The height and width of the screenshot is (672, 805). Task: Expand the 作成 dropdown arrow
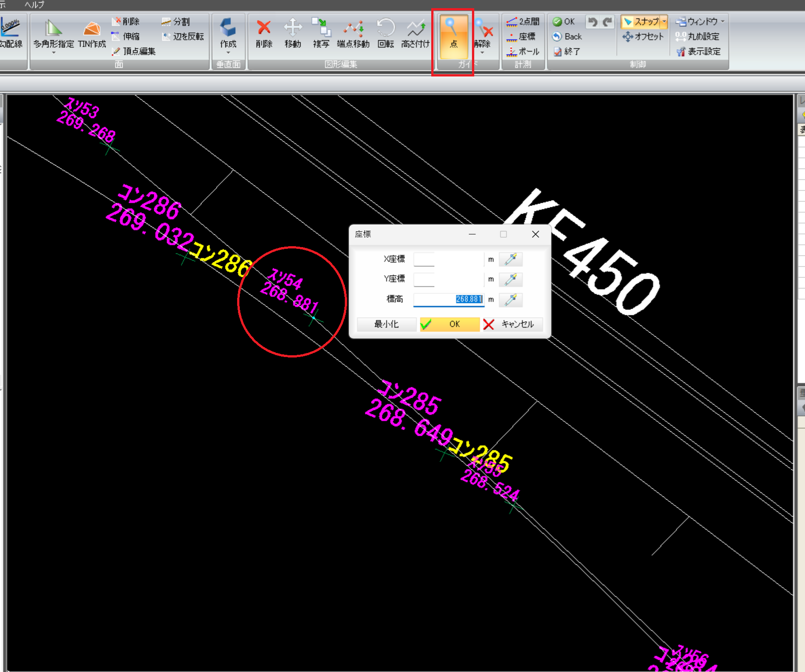click(228, 53)
